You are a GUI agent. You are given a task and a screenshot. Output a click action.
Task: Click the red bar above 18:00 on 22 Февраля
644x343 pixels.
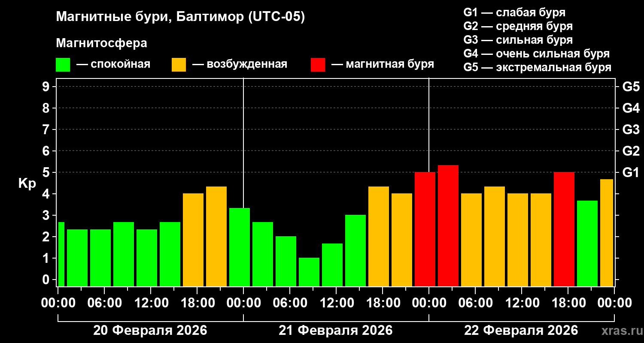pos(564,229)
